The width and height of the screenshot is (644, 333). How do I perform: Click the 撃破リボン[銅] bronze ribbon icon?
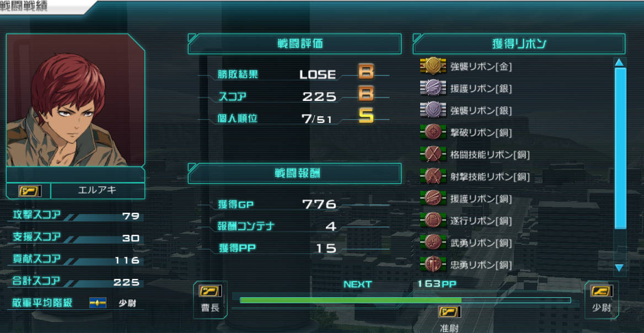pyautogui.click(x=433, y=132)
